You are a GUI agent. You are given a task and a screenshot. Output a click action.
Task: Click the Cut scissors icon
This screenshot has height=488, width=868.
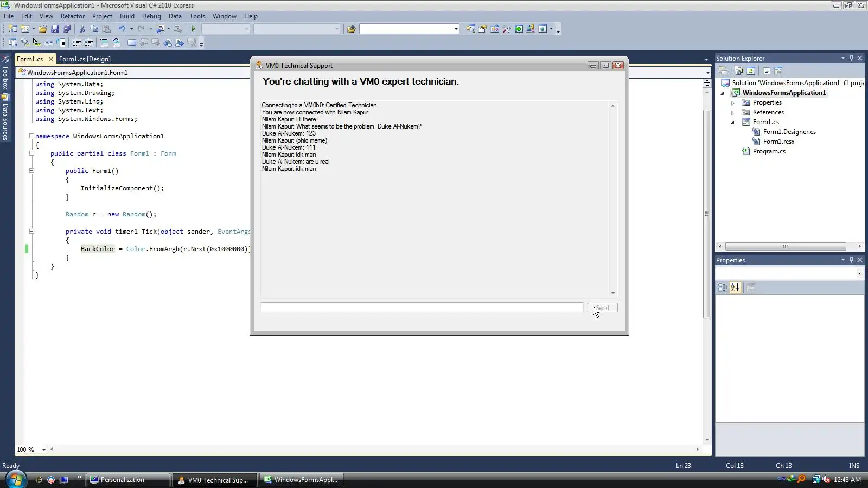82,29
